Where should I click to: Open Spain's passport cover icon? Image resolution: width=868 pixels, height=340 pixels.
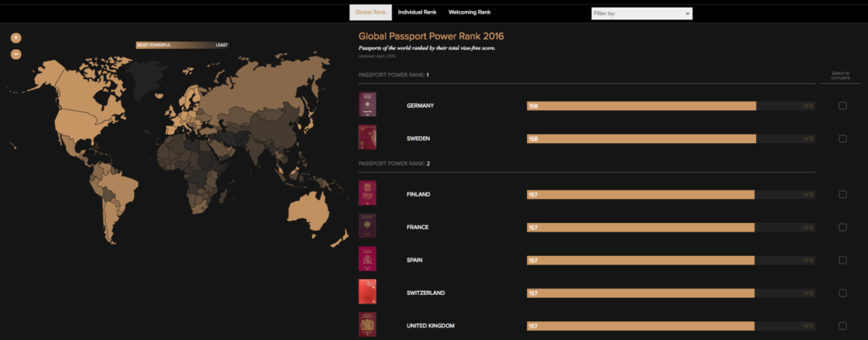pos(367,259)
